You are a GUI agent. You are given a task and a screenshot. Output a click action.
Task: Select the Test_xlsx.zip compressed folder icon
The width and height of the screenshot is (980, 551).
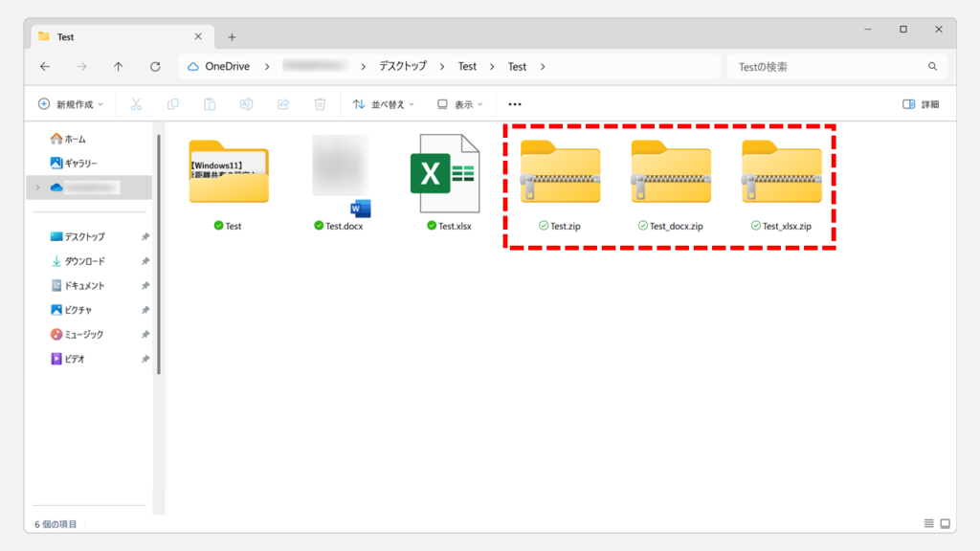pos(781,171)
